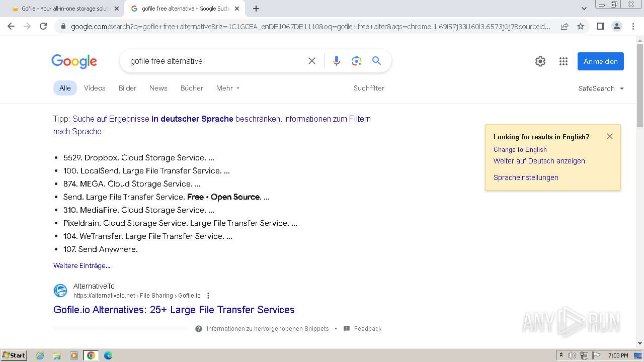This screenshot has width=644, height=362.
Task: Click the network icon in system tray
Action: pyautogui.click(x=584, y=355)
